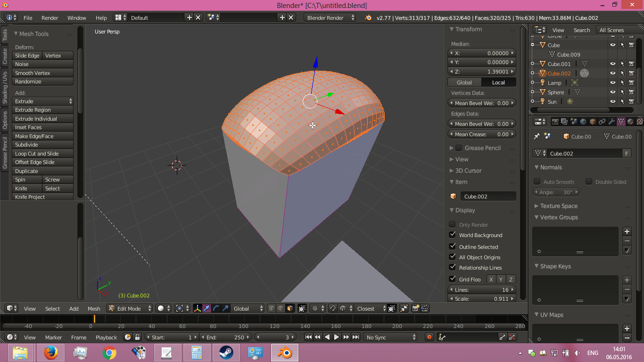Click the record auto-keyframe button
Image resolution: width=644 pixels, height=362 pixels.
[429, 337]
